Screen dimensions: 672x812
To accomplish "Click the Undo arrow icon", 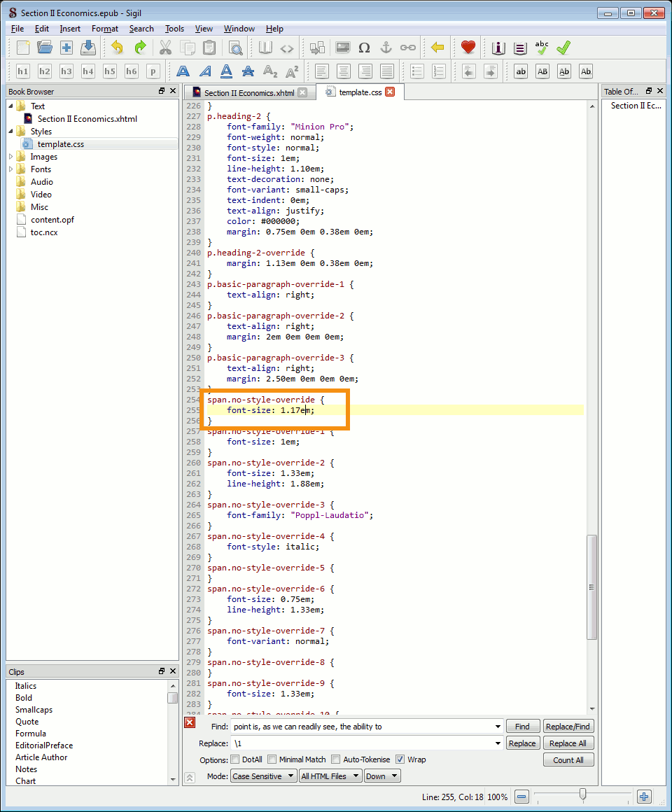I will click(117, 48).
